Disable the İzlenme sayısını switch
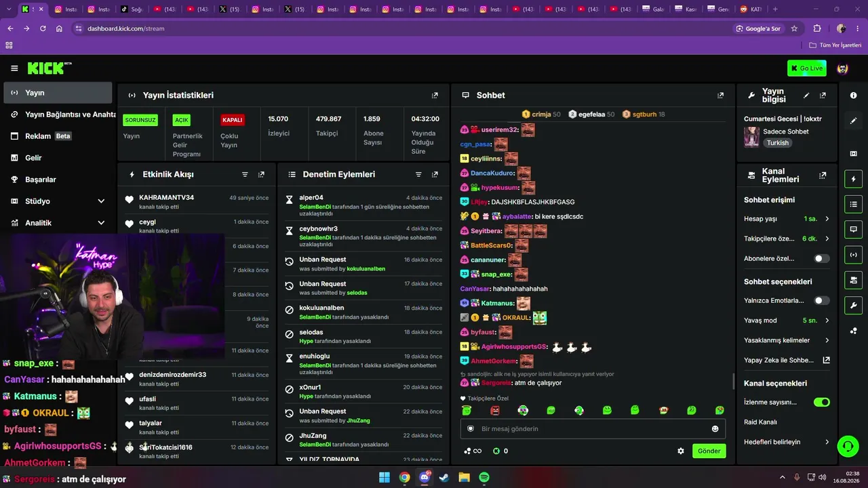 pos(822,402)
